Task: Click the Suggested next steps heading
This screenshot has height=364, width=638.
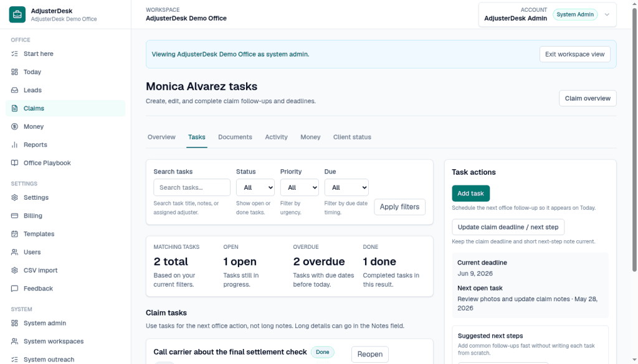Action: pyautogui.click(x=490, y=336)
